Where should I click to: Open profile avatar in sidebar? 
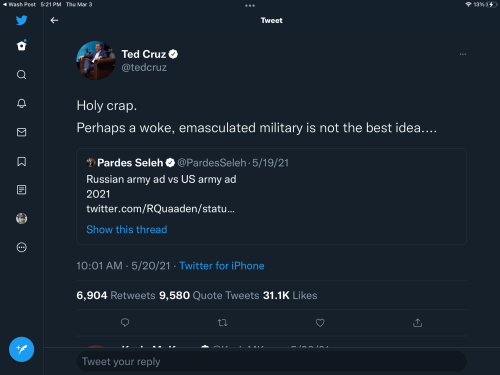22,219
